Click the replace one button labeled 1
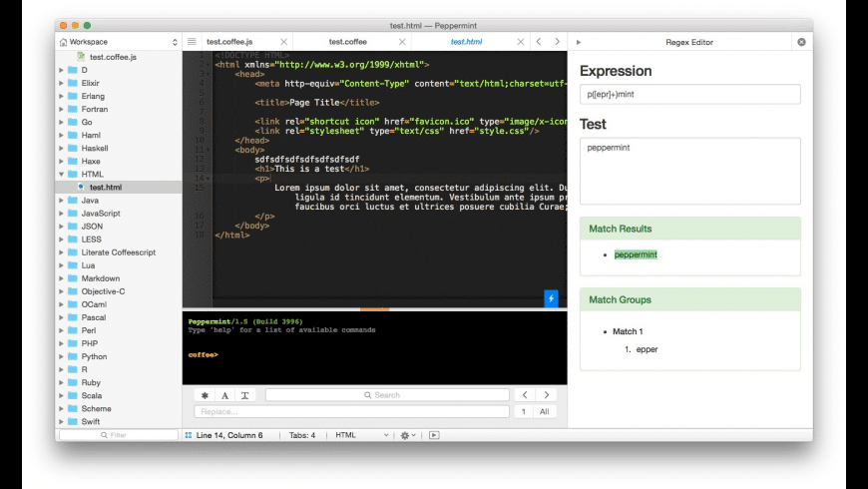 (x=523, y=411)
